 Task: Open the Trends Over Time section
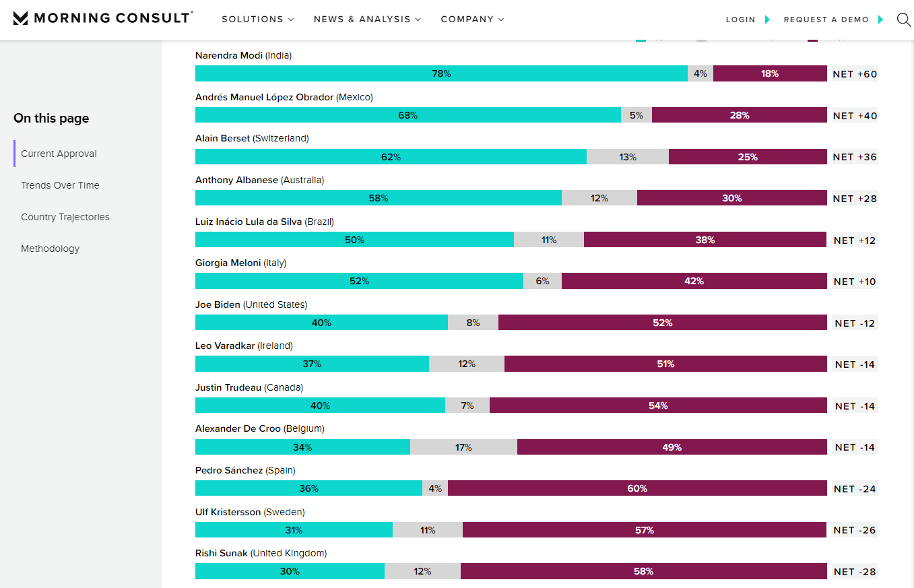60,185
